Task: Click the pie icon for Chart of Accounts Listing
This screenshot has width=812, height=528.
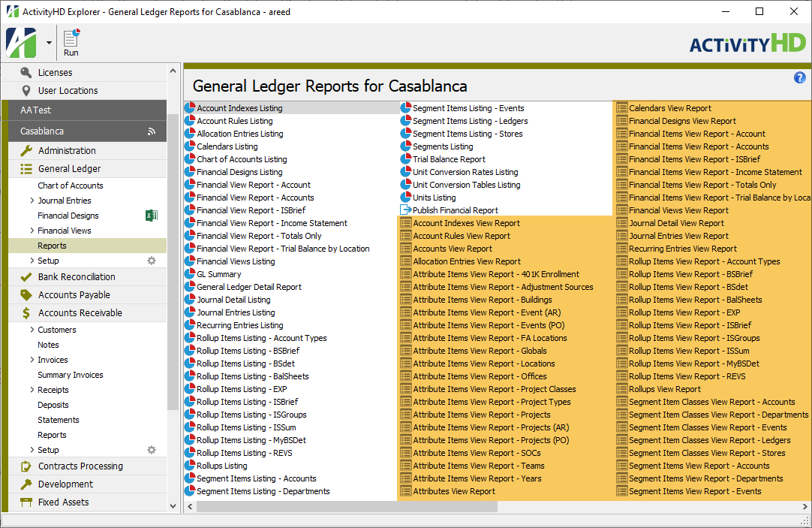Action: (x=190, y=159)
